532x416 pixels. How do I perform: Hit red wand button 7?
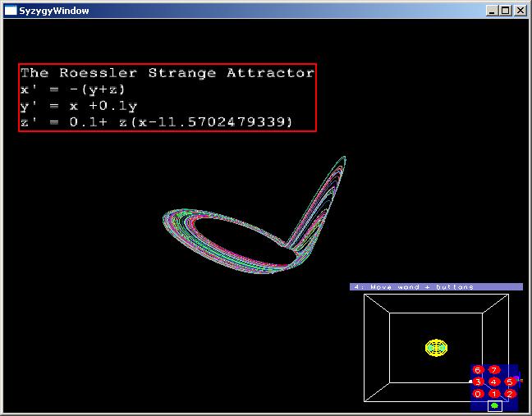(x=493, y=369)
